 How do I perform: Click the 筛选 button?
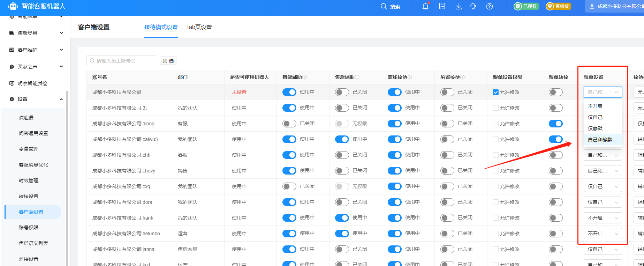(x=168, y=61)
